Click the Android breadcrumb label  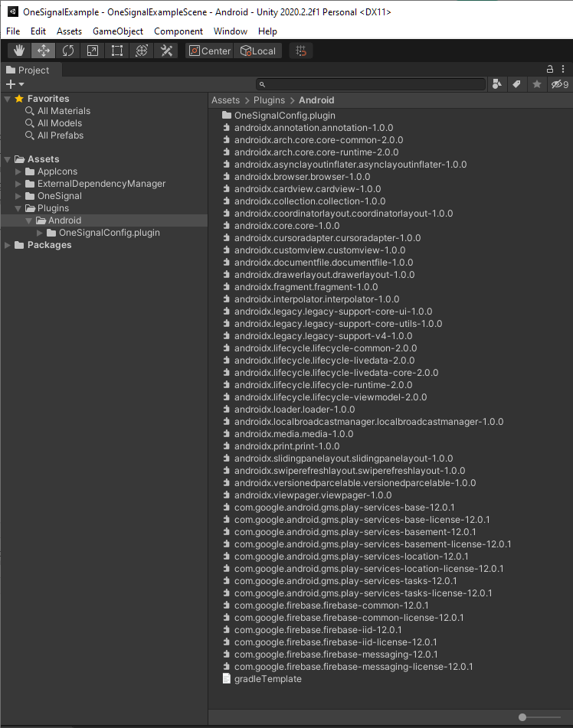tap(316, 100)
